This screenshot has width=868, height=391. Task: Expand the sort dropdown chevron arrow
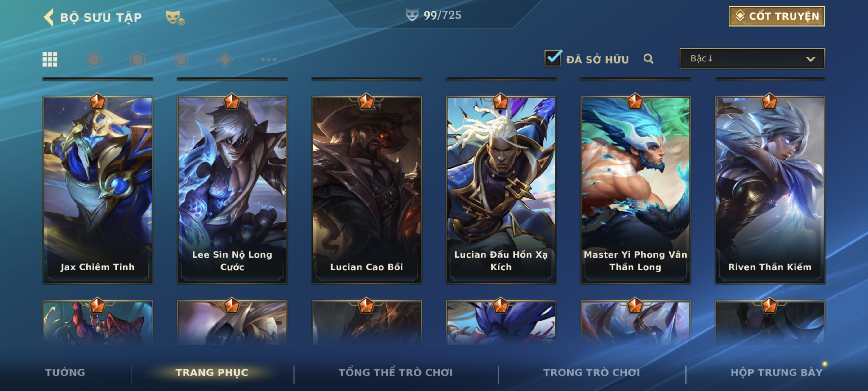tap(810, 59)
